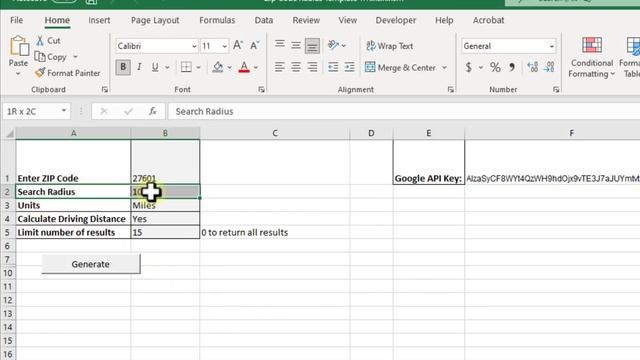Viewport: 640px width, 360px height.
Task: Select the cell containing 27601
Action: click(165, 162)
